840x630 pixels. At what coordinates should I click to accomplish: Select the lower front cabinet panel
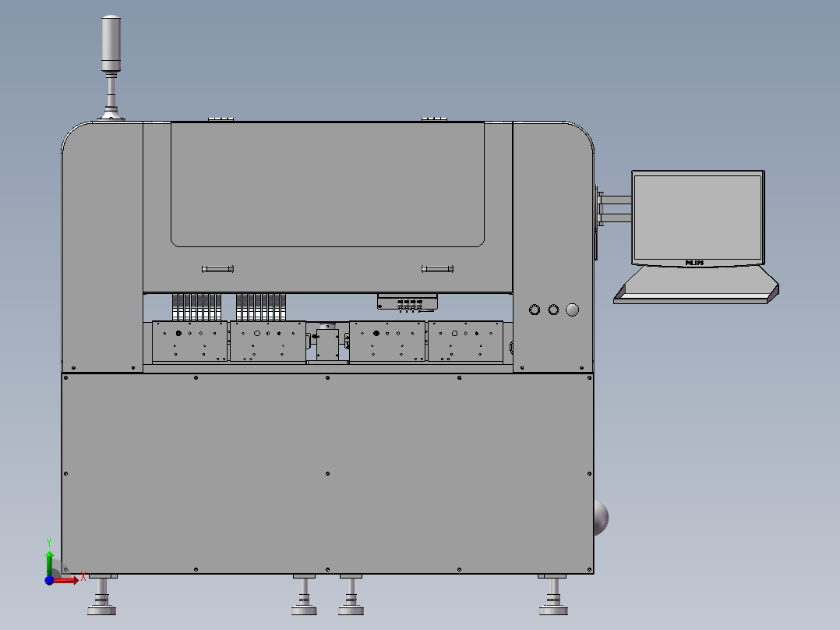pyautogui.click(x=327, y=473)
